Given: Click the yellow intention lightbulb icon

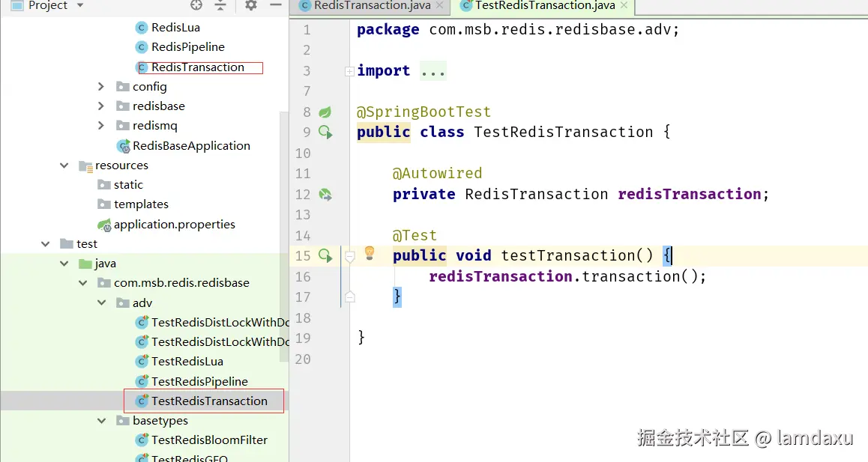Looking at the screenshot, I should click(x=370, y=253).
